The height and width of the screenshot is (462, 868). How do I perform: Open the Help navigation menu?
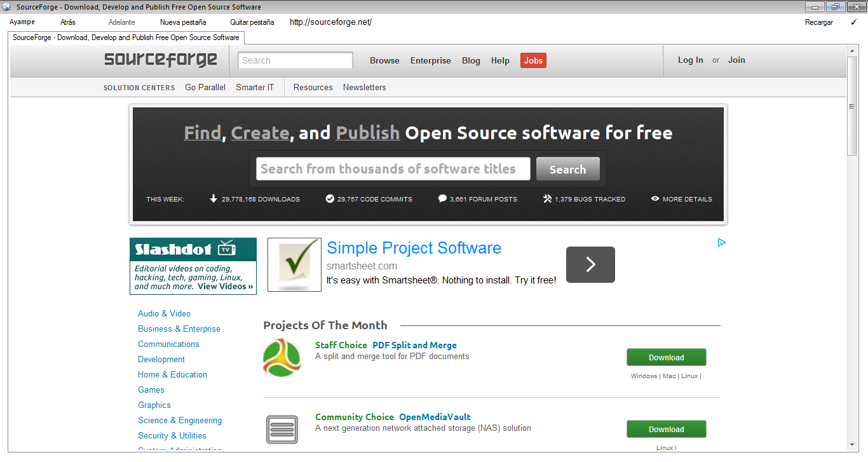click(500, 60)
